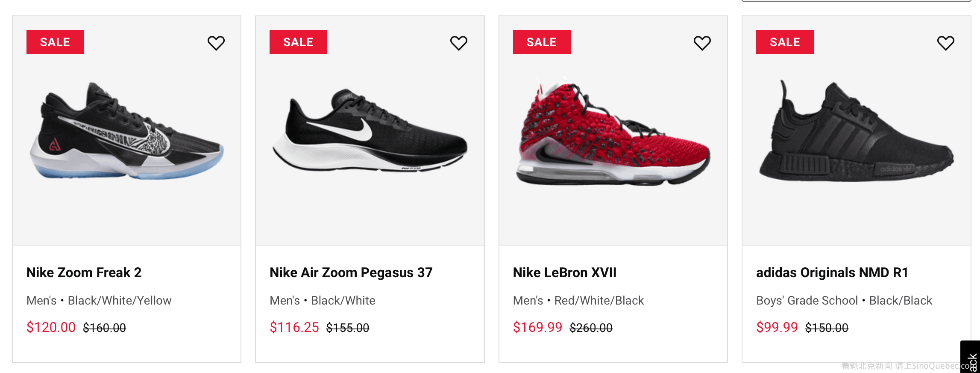The height and width of the screenshot is (373, 980).
Task: Open adidas Originals NMD R1 product link
Action: [x=832, y=272]
